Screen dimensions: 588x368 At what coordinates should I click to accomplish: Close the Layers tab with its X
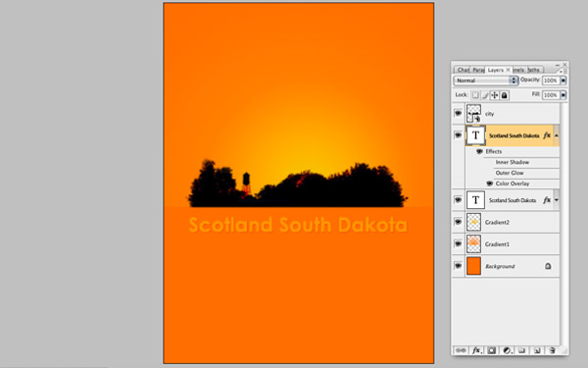(508, 70)
